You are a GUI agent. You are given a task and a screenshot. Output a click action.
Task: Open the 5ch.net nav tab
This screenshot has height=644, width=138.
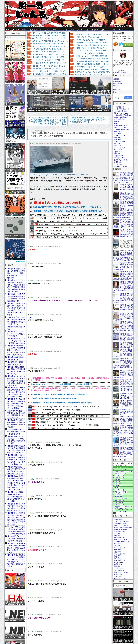tap(112, 30)
